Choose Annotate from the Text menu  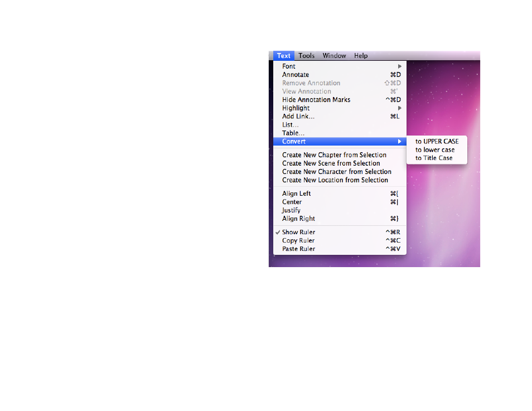pos(340,75)
